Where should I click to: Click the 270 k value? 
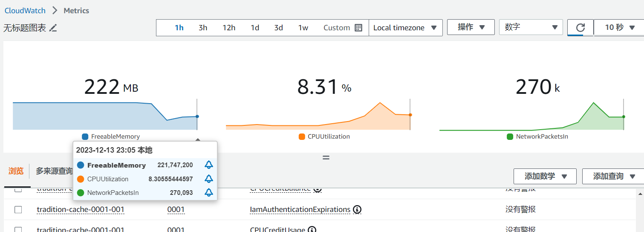coord(538,87)
